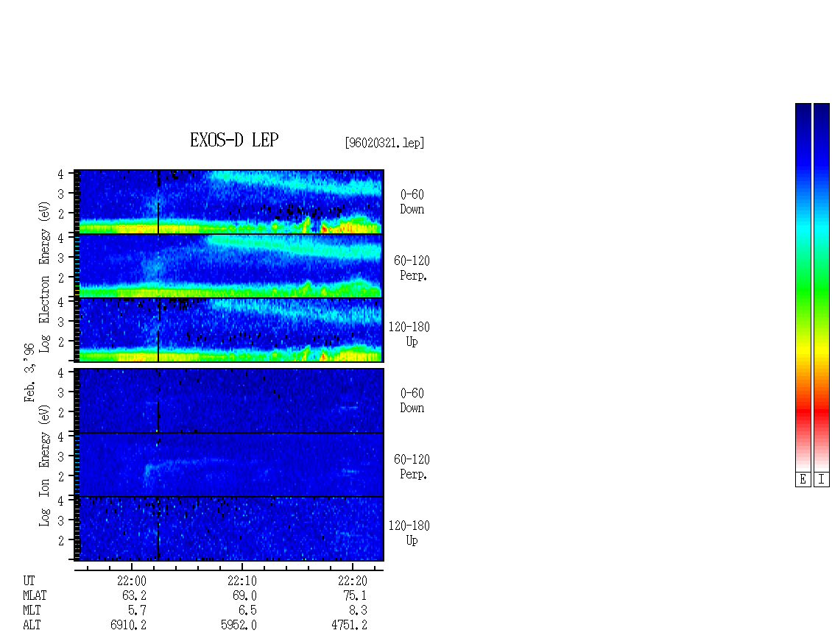Click the MLAT value 63.2
Viewport: 832px width, 644px height.
click(135, 595)
